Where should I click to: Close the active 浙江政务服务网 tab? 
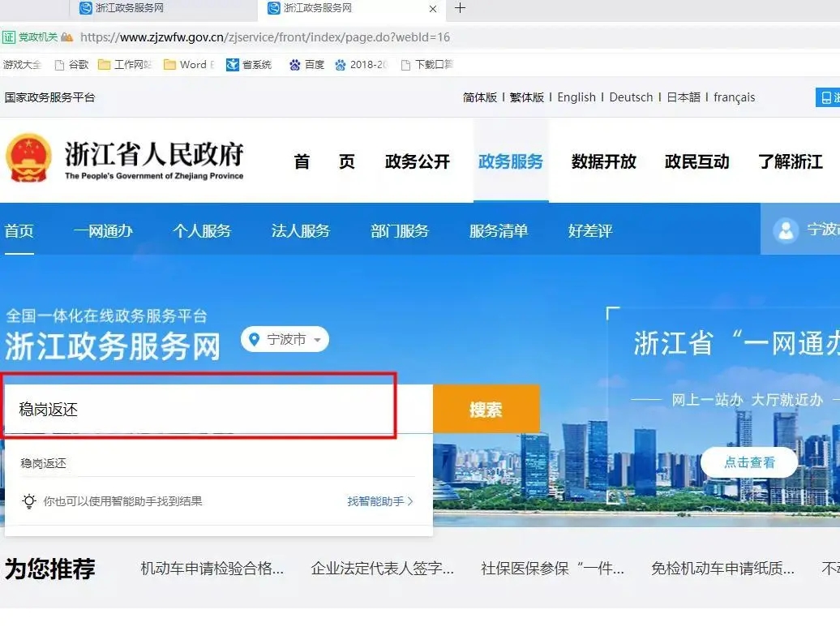point(433,9)
